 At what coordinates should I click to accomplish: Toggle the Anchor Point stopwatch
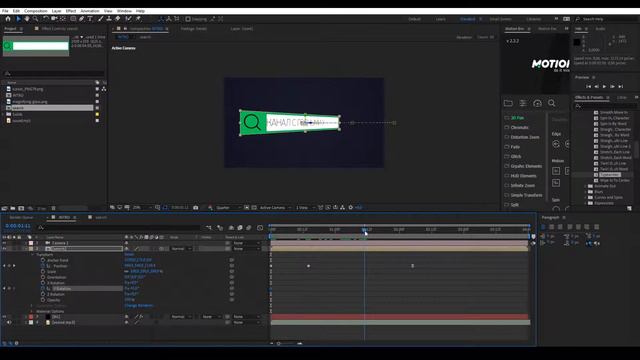click(43, 260)
